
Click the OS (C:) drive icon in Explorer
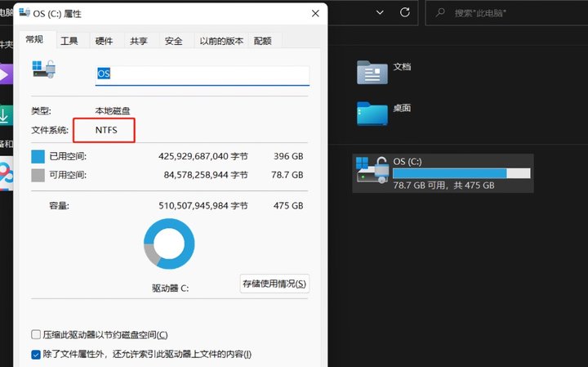[372, 171]
